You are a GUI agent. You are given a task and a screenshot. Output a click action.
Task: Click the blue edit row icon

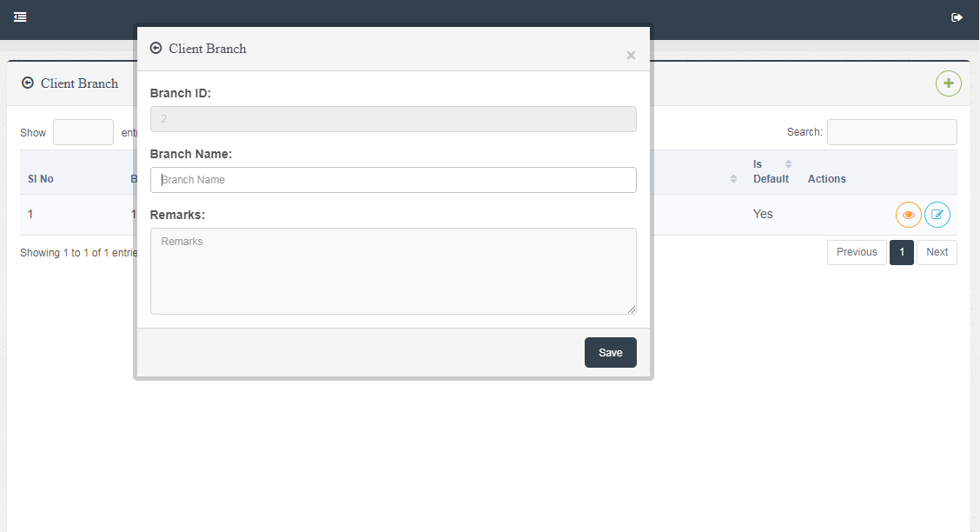pyautogui.click(x=937, y=215)
